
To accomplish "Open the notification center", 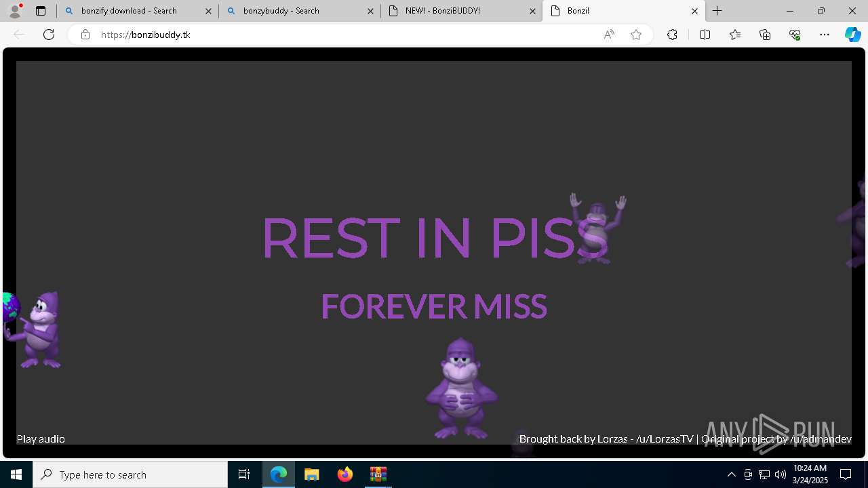I will tap(846, 474).
